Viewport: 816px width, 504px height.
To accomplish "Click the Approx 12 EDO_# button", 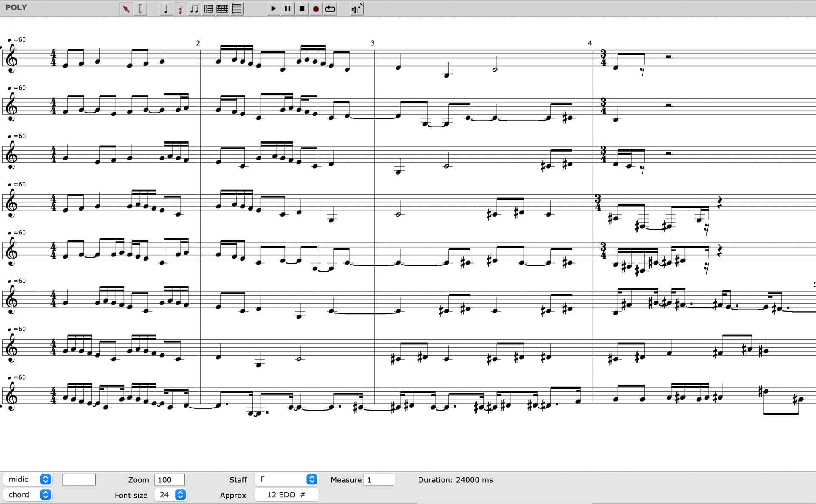I will point(286,495).
